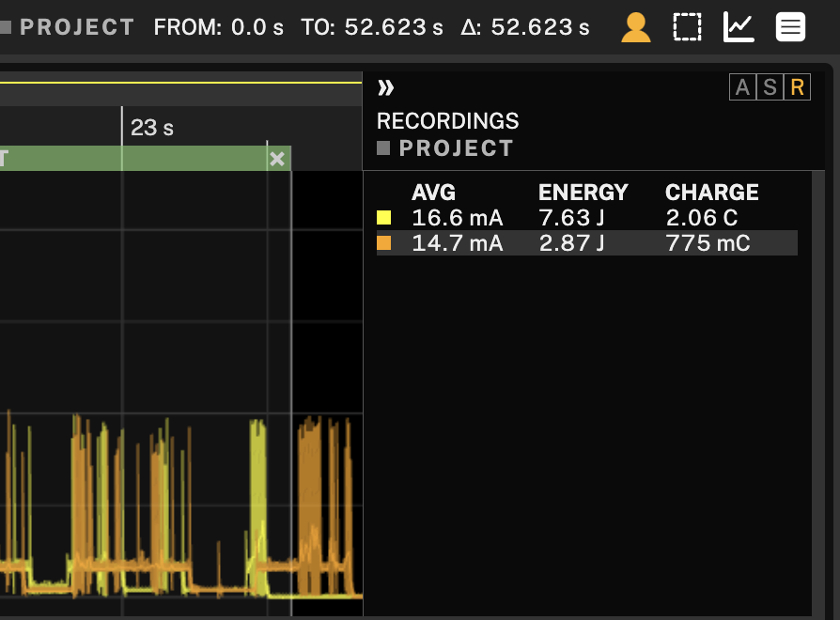The height and width of the screenshot is (620, 840).
Task: Toggle the A button in the panel header
Action: [x=742, y=88]
